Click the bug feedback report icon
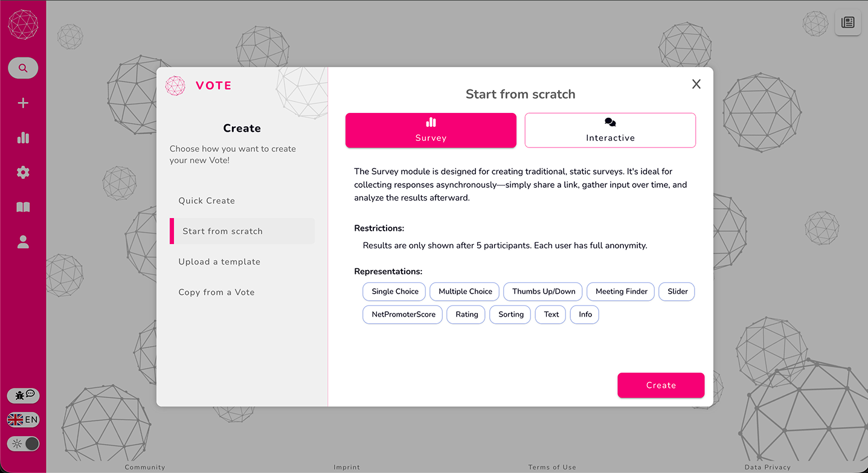The width and height of the screenshot is (868, 473). tap(23, 396)
